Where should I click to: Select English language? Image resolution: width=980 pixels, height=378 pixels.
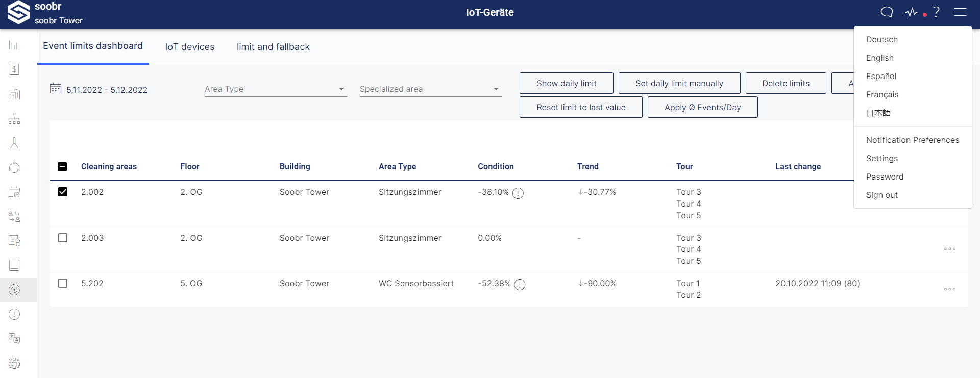click(879, 58)
